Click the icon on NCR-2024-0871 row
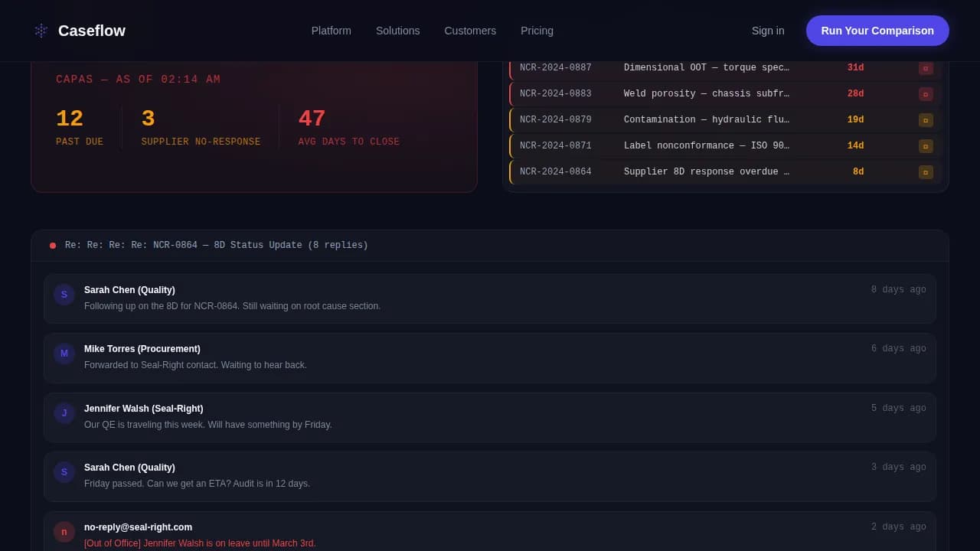Screen dimensions: 980x551 (x=926, y=146)
